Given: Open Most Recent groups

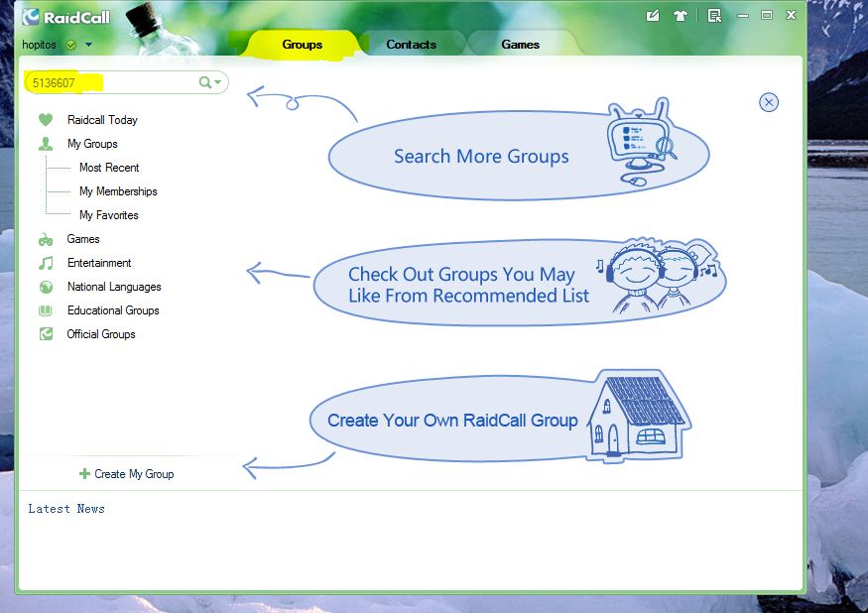Looking at the screenshot, I should tap(109, 168).
